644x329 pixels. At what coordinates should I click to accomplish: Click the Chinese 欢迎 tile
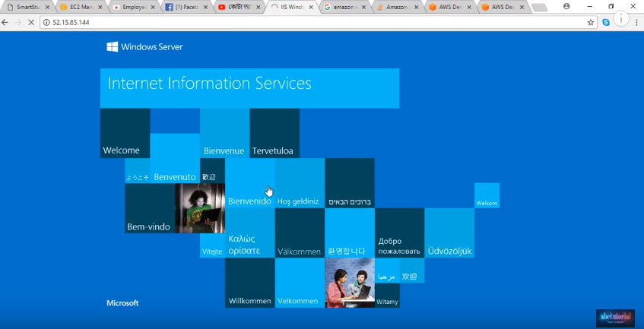(412, 270)
